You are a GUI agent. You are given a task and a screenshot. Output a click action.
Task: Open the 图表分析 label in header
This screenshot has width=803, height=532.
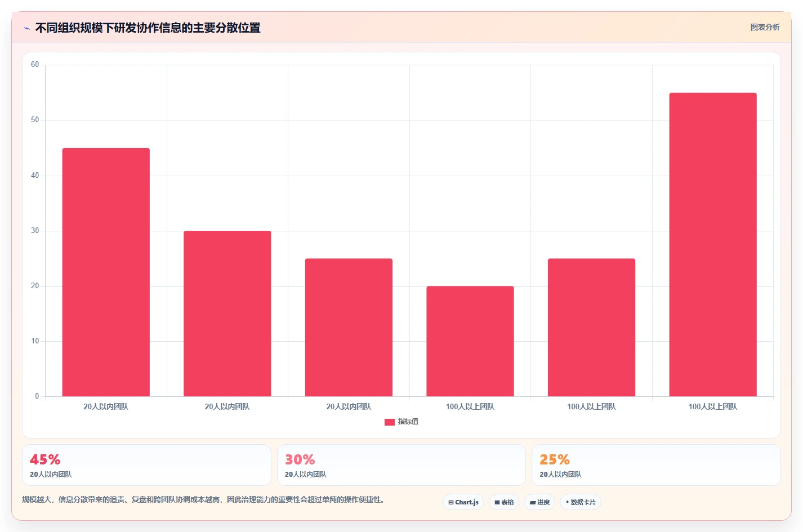[x=765, y=27]
